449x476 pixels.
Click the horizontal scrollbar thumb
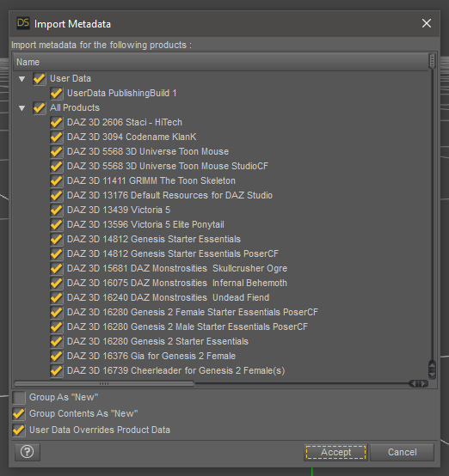pyautogui.click(x=104, y=384)
